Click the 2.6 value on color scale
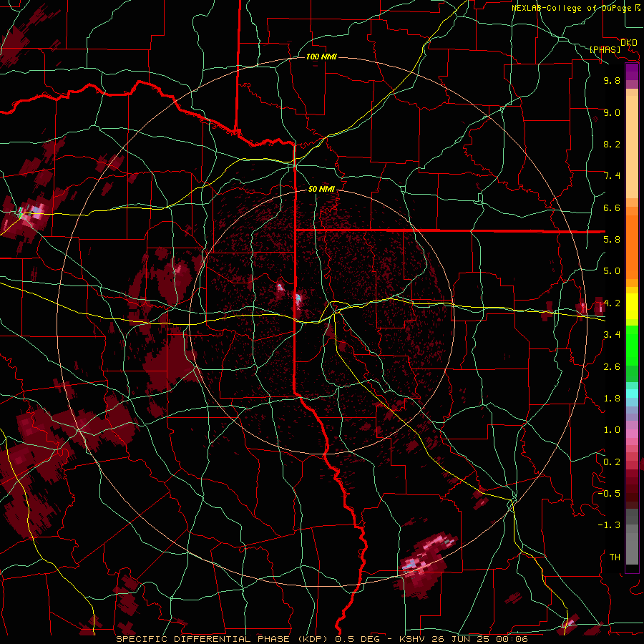 pos(612,367)
